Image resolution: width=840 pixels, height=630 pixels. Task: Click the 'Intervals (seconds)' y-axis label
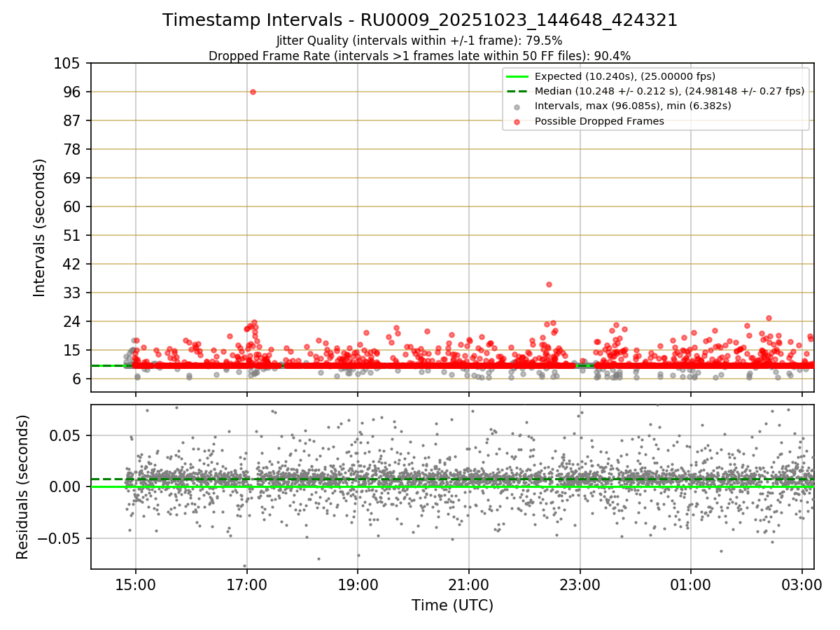(x=40, y=227)
